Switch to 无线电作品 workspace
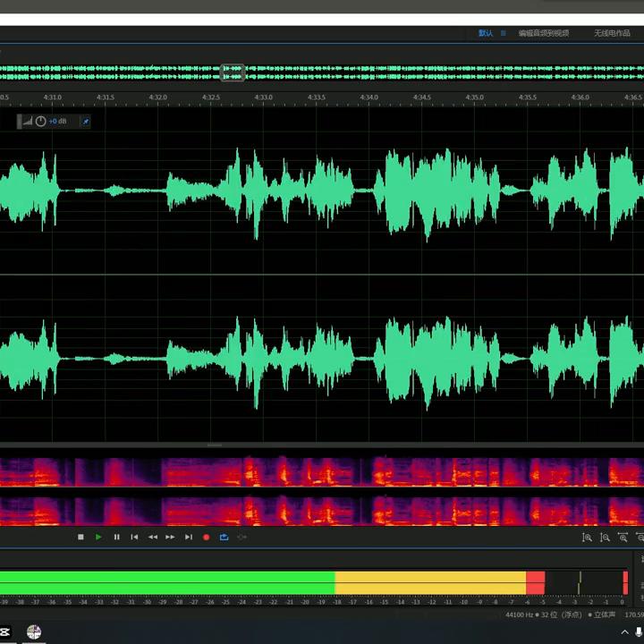The width and height of the screenshot is (644, 644). click(x=612, y=33)
